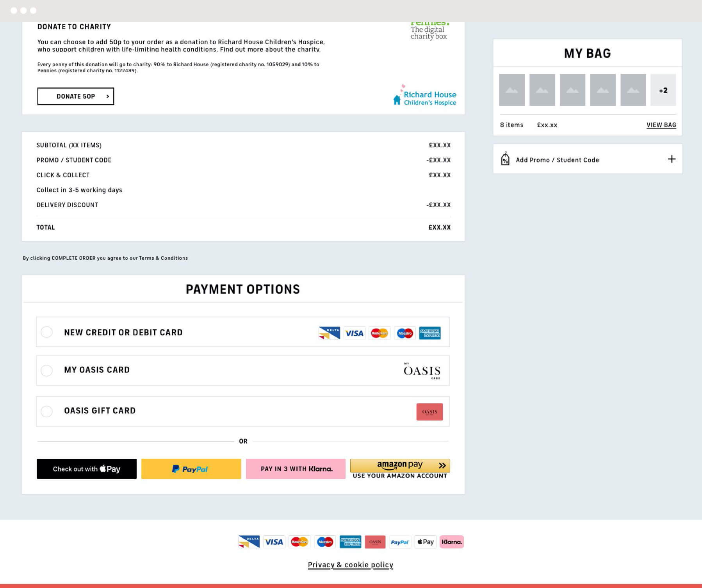Click the third bag item thumbnail

tap(572, 90)
